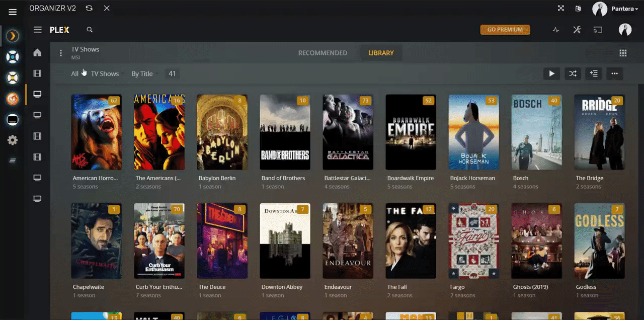Open the TV Shows library options menu
Viewport: 644px width, 320px height.
tap(61, 53)
